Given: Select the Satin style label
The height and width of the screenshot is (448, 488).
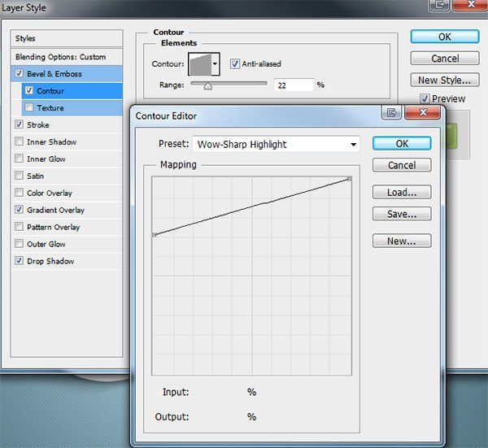Looking at the screenshot, I should [x=36, y=176].
